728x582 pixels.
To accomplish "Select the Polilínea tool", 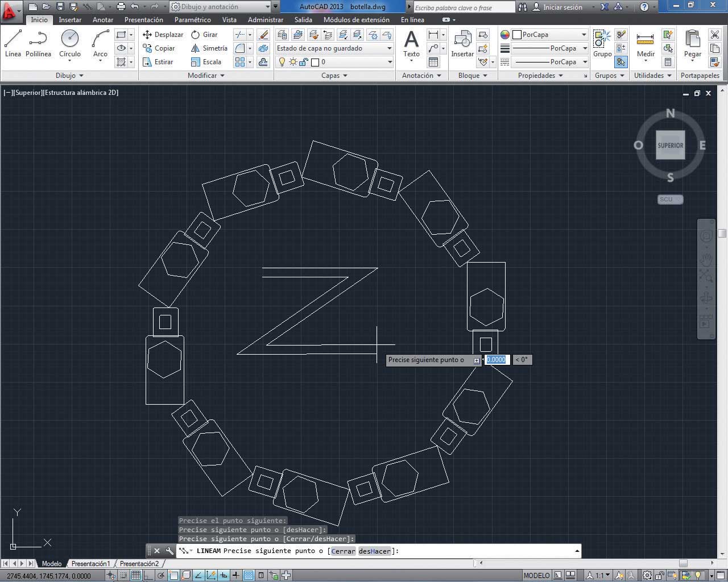I will click(x=38, y=44).
